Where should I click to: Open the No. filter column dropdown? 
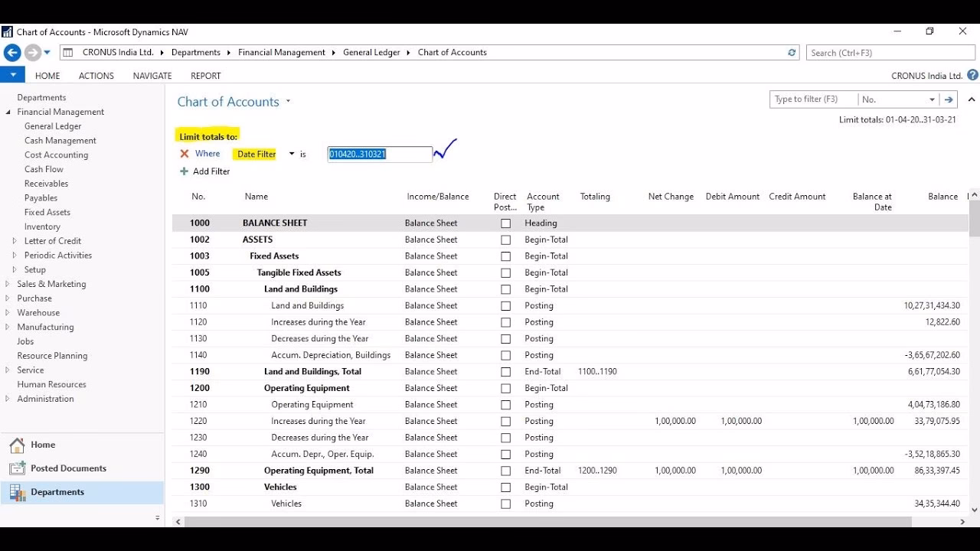click(930, 99)
